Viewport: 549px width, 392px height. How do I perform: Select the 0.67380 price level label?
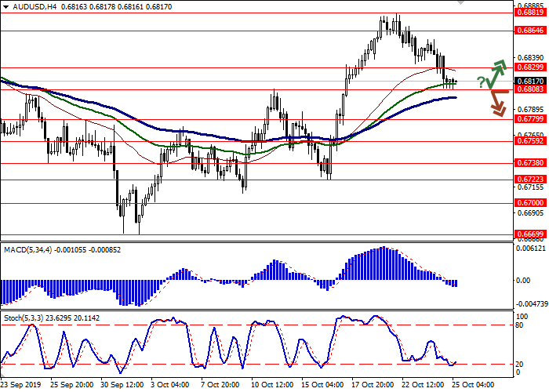point(530,164)
